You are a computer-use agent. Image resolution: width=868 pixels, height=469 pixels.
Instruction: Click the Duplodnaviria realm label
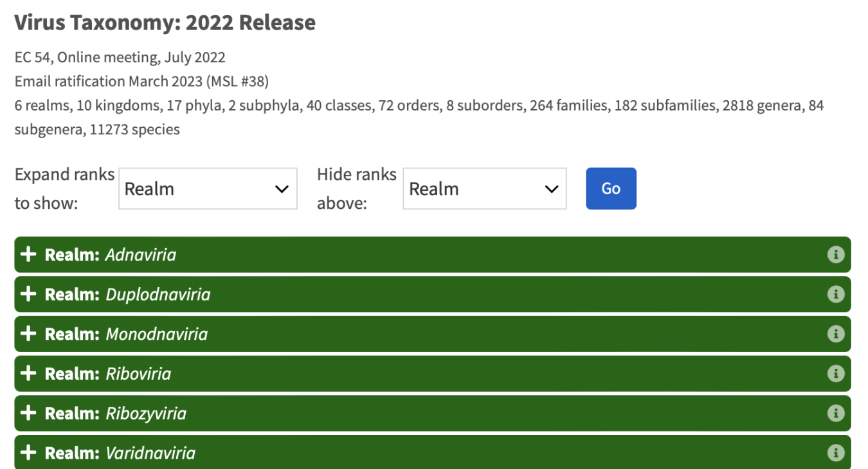(158, 295)
